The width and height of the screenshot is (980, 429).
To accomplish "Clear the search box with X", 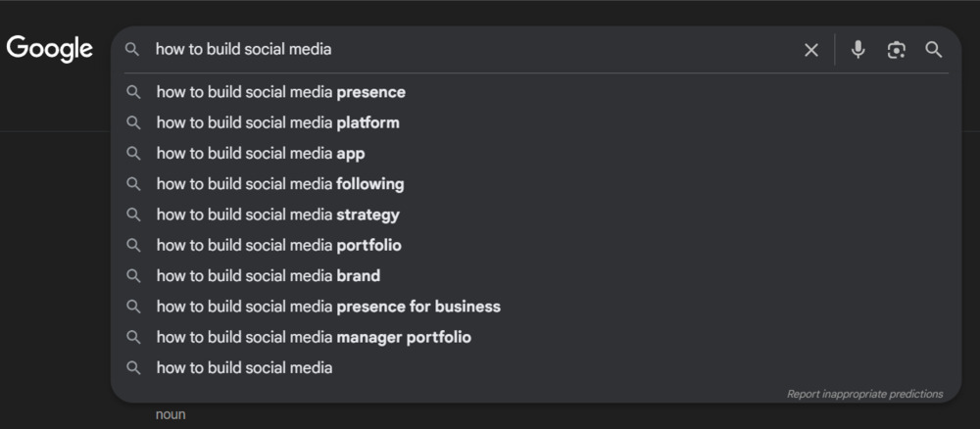I will tap(811, 50).
